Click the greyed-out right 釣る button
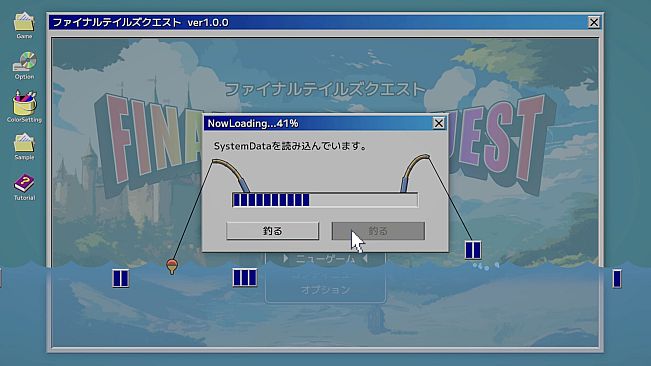651x366 pixels. [378, 231]
